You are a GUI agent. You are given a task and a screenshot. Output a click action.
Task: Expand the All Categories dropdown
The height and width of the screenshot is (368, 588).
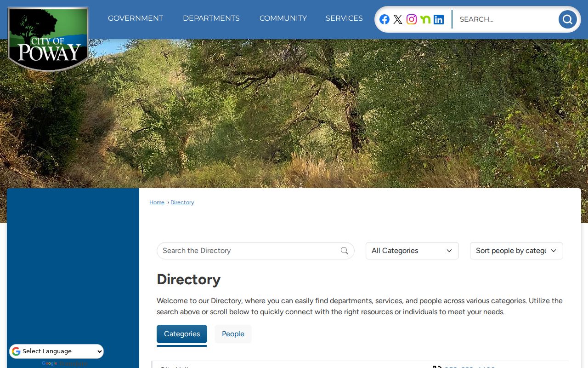click(x=412, y=251)
